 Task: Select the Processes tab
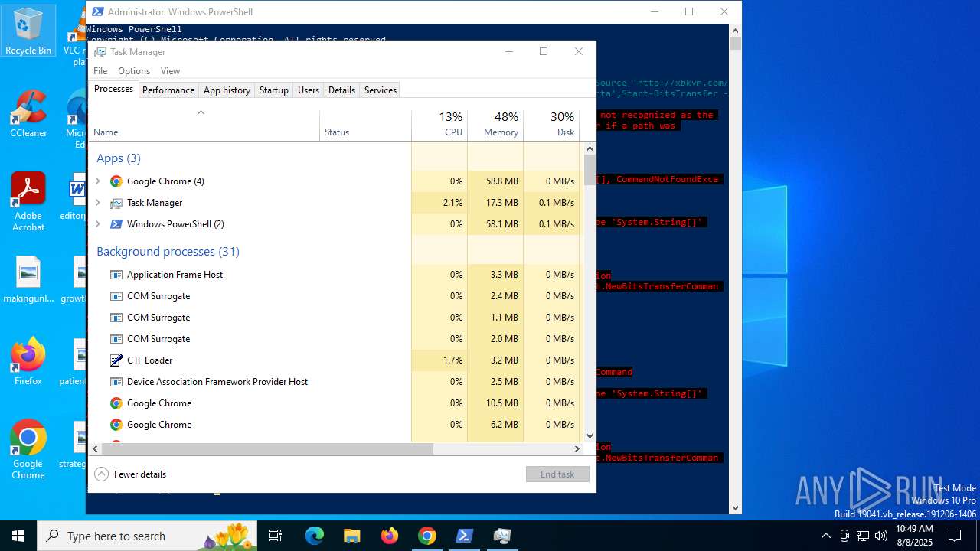pyautogui.click(x=113, y=90)
